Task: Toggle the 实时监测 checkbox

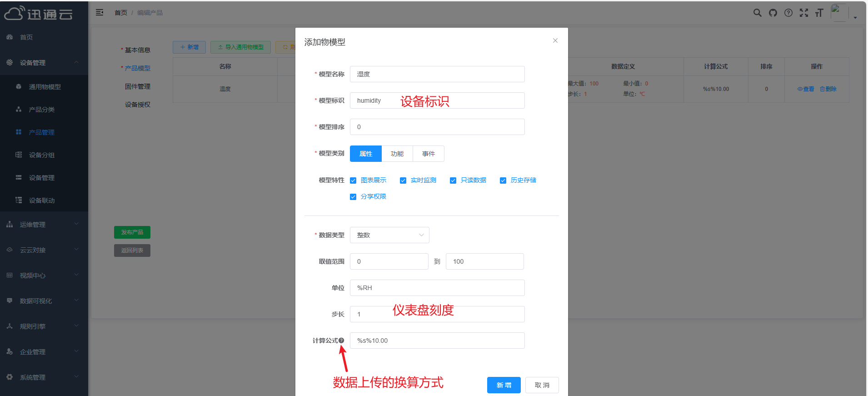Action: click(403, 180)
